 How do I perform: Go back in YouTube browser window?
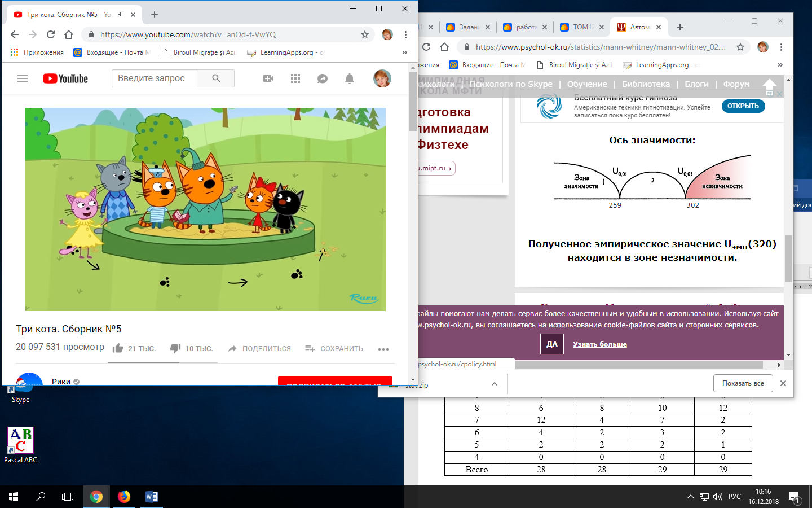coord(15,34)
